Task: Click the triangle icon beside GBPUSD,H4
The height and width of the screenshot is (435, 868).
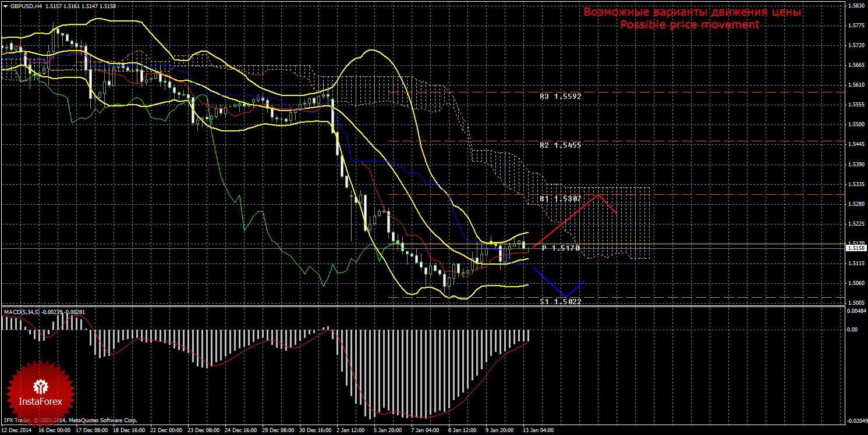Action: click(x=5, y=5)
